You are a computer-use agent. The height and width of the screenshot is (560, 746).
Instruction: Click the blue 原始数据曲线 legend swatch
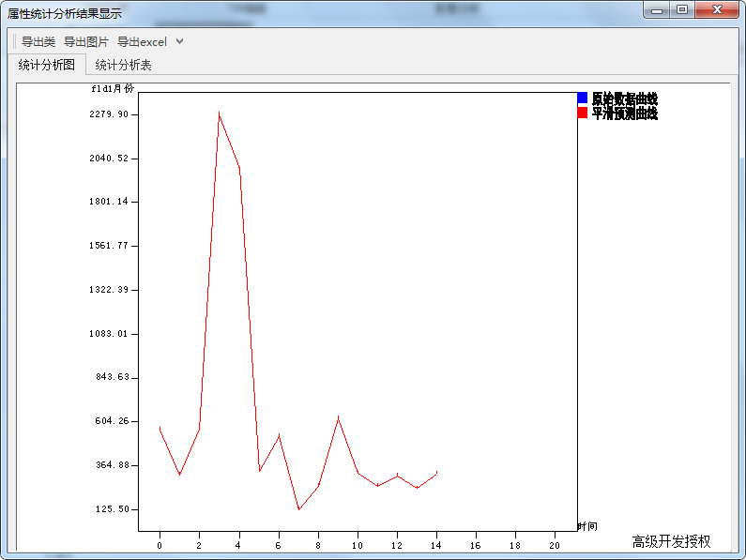583,98
